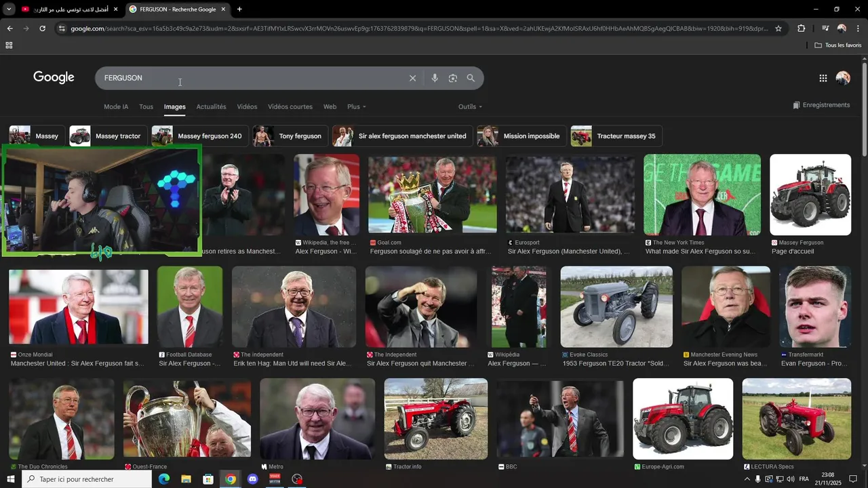
Task: Open the 'Alex Ferguson - Wi...' Wikipedia result link
Action: coord(326,251)
